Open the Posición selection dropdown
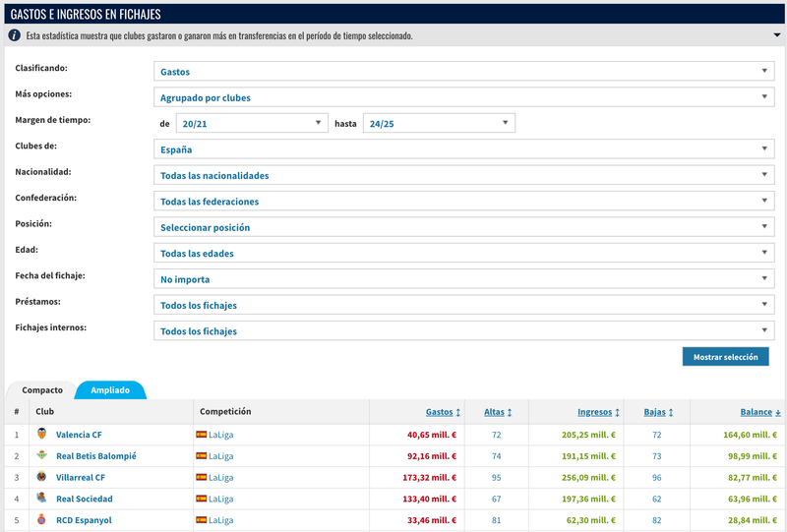Image resolution: width=787 pixels, height=532 pixels. coord(463,227)
